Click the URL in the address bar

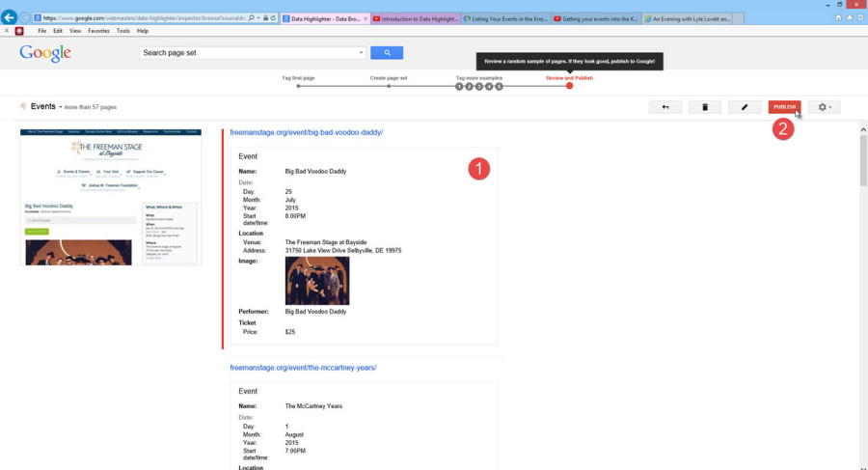pyautogui.click(x=144, y=18)
